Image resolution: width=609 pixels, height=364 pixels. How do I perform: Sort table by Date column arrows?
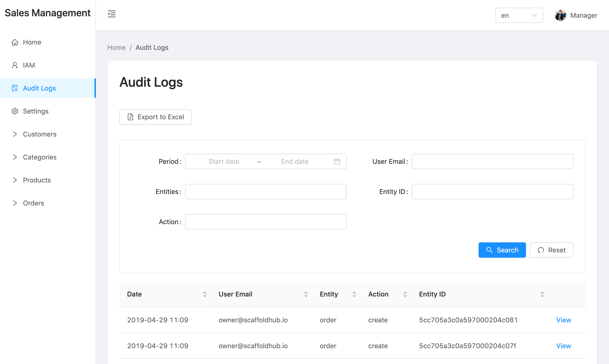(205, 294)
